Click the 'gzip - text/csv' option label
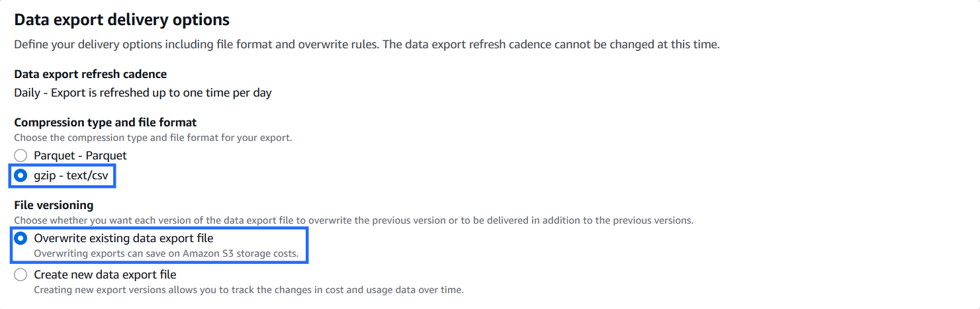The image size is (980, 309). [71, 176]
